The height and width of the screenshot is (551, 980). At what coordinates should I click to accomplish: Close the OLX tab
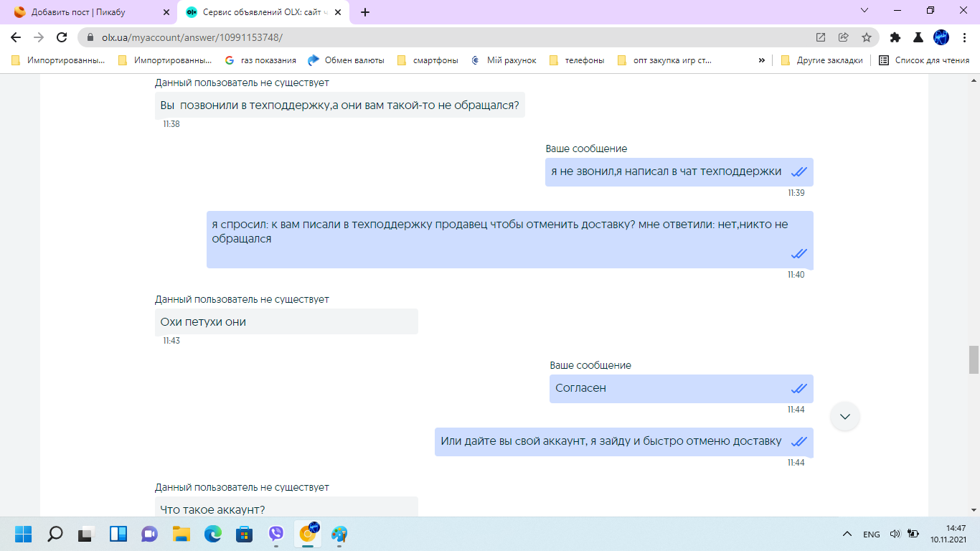[339, 12]
